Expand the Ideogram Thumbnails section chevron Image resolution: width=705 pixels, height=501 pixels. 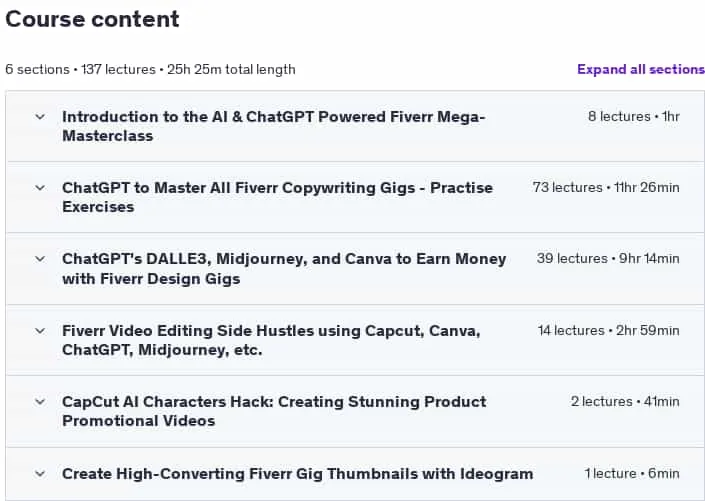coord(40,474)
